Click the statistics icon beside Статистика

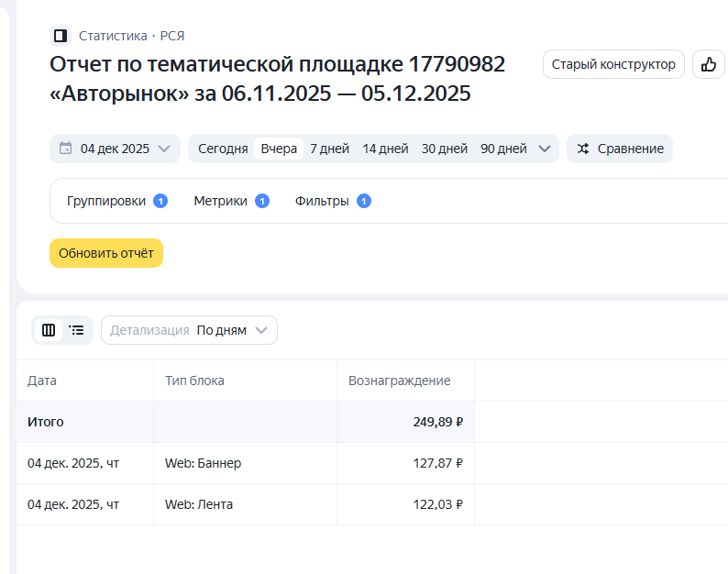pos(61,36)
